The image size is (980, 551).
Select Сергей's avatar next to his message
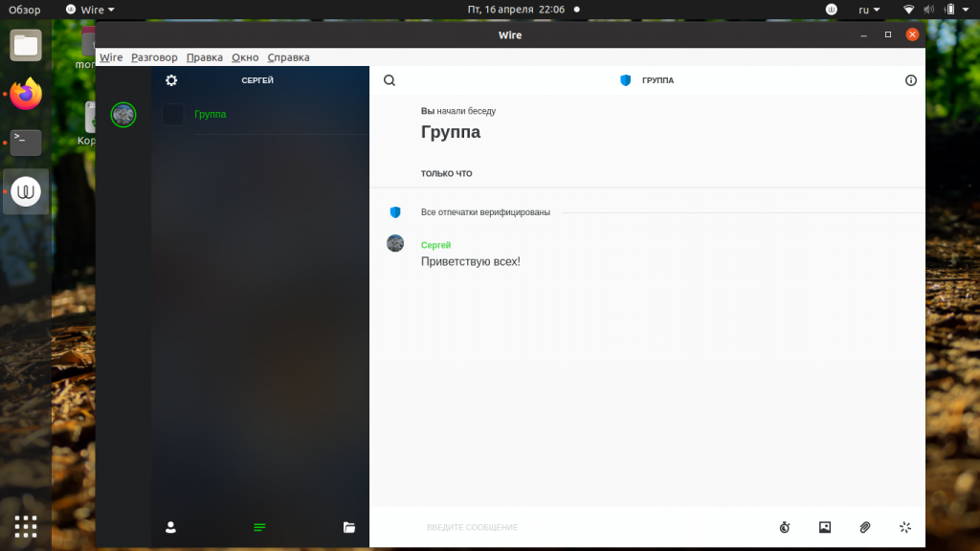coord(395,243)
